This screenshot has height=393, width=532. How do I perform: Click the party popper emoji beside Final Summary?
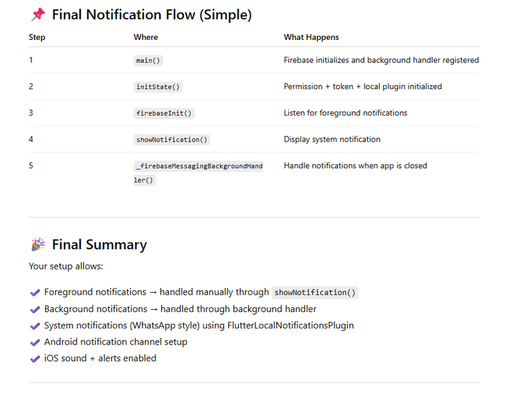tap(38, 245)
